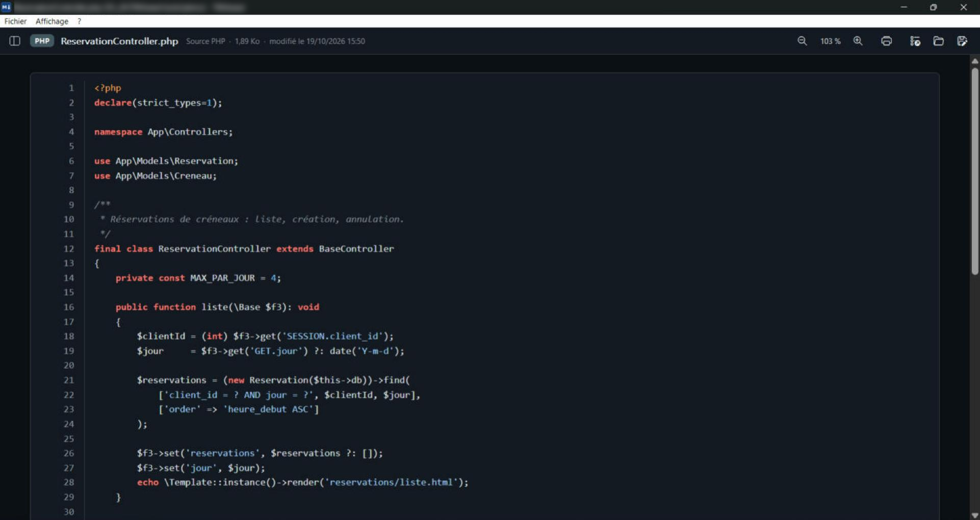980x520 pixels.
Task: Click the MAX_PAR_JOUR constant
Action: pos(222,278)
